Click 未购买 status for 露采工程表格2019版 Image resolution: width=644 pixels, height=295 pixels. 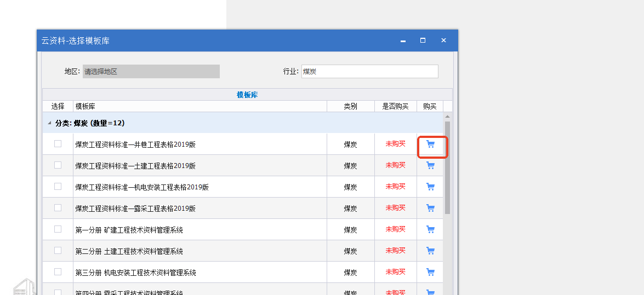[395, 208]
